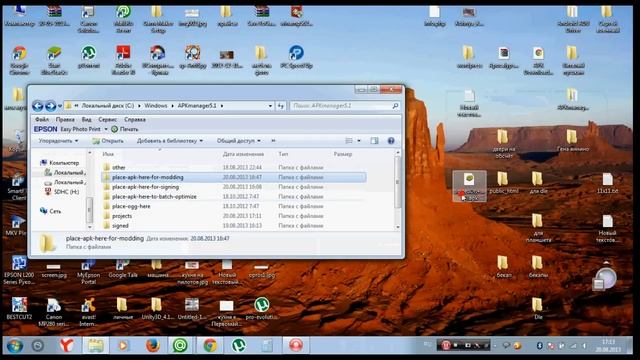This screenshot has height=360, width=640.
Task: Click the change view icon in the toolbar
Action: [349, 141]
